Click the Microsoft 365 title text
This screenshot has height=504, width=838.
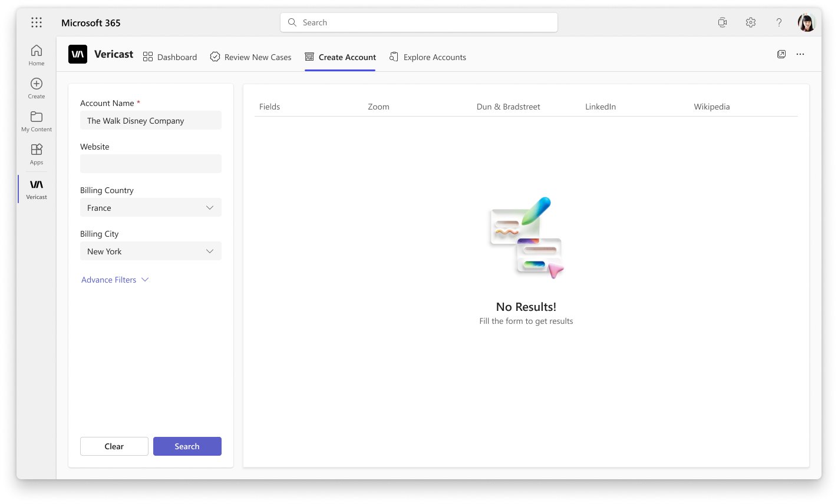point(91,23)
